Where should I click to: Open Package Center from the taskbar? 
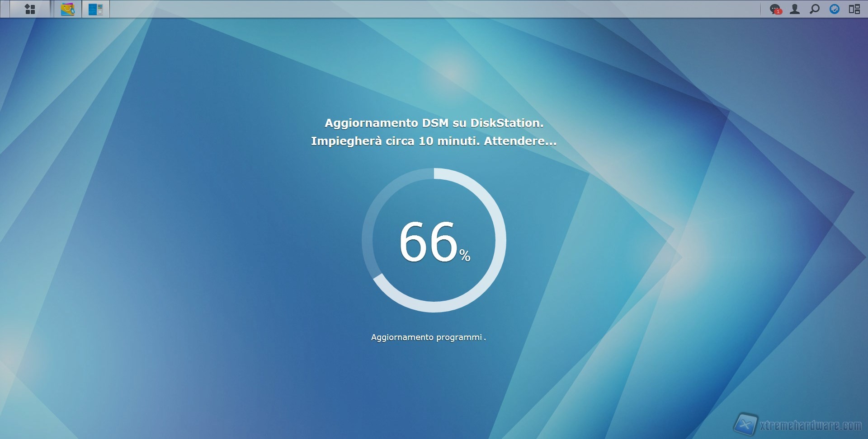click(68, 9)
